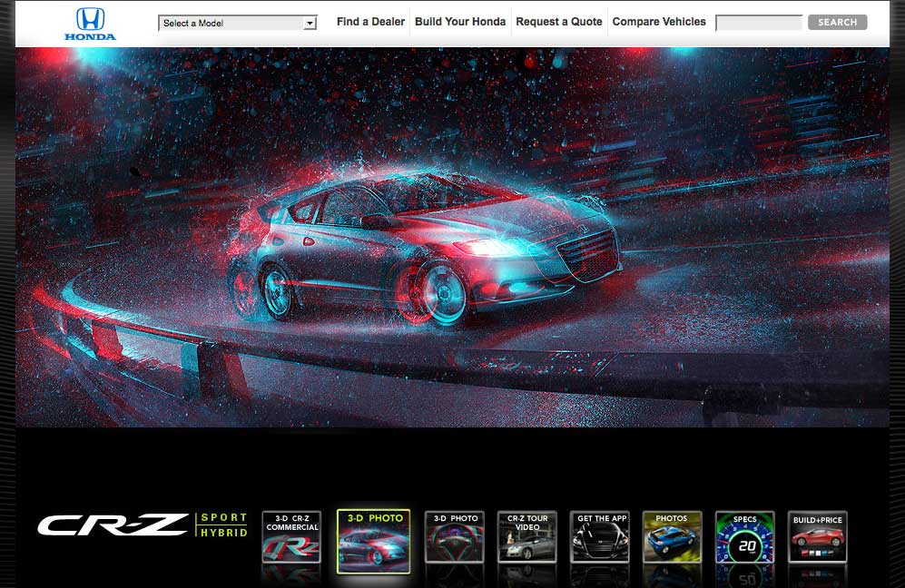Viewport: 905px width, 588px height.
Task: Click the SEARCH button
Action: 837,22
